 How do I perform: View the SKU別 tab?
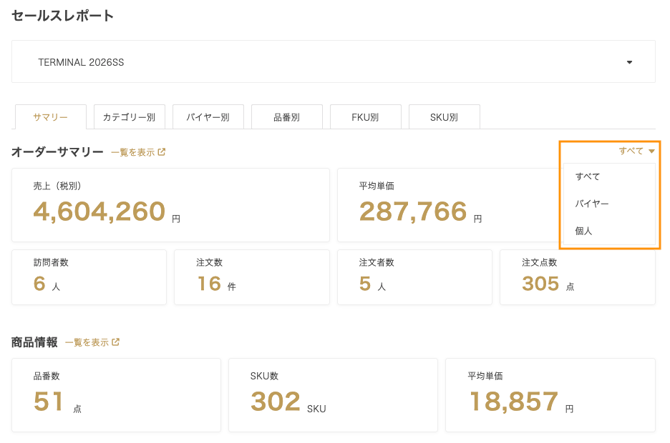click(444, 117)
